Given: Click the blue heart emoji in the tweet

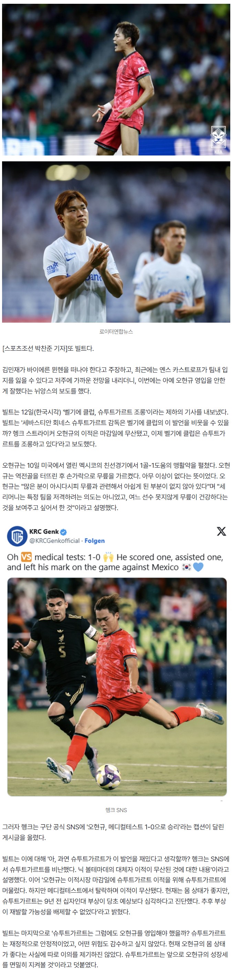Looking at the screenshot, I should (198, 567).
